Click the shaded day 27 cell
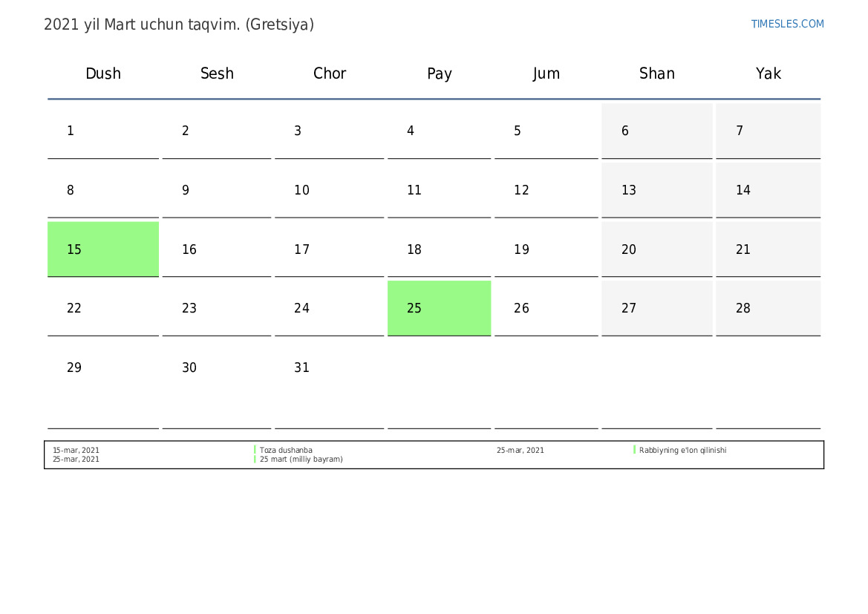The image size is (868, 614). [657, 308]
